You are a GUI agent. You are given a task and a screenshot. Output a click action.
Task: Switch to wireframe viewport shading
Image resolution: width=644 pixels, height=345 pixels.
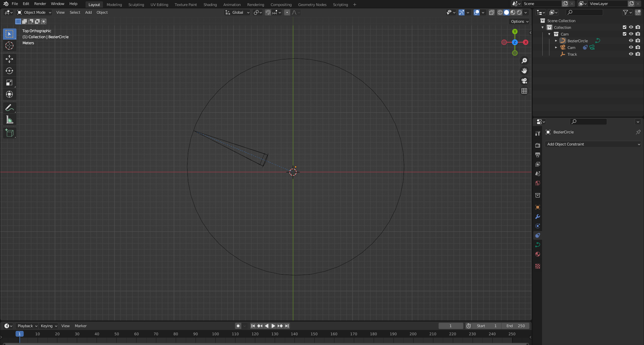pos(500,12)
